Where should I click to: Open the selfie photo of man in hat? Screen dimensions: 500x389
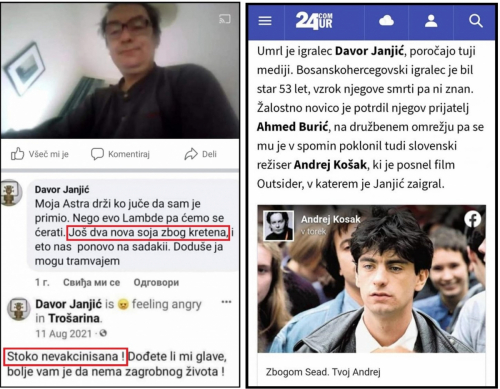[x=120, y=71]
